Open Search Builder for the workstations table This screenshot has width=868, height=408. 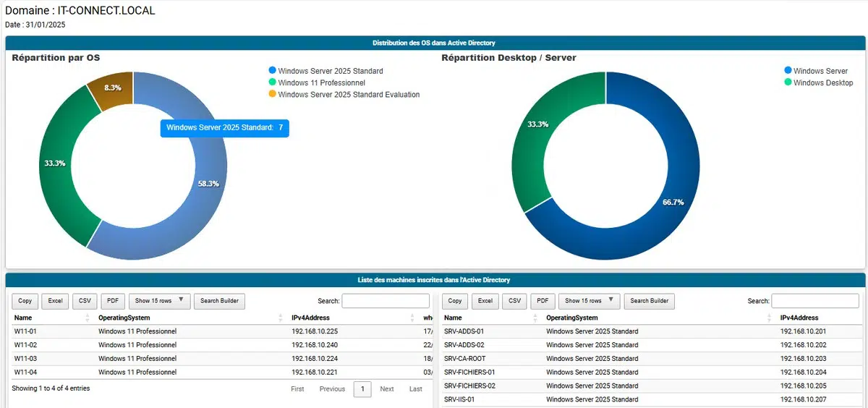click(220, 301)
